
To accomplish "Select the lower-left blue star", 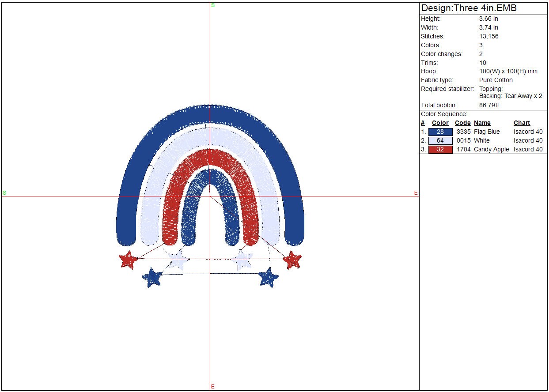I will point(152,278).
